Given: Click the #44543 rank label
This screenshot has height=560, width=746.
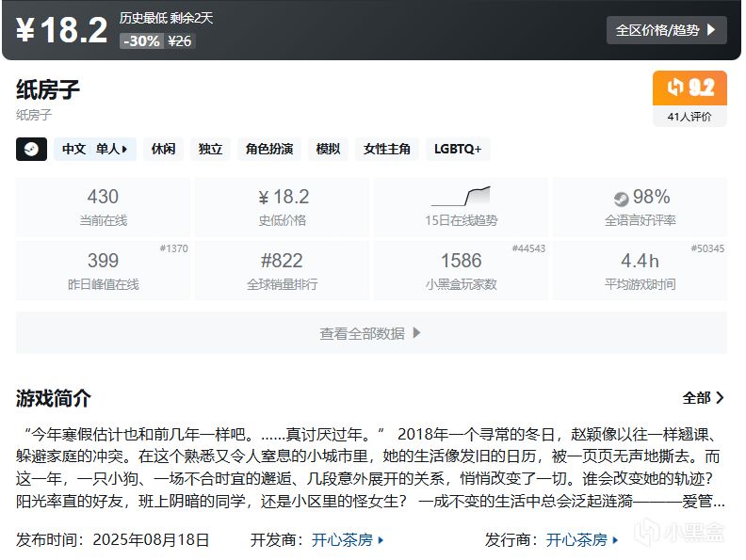Looking at the screenshot, I should (x=528, y=248).
